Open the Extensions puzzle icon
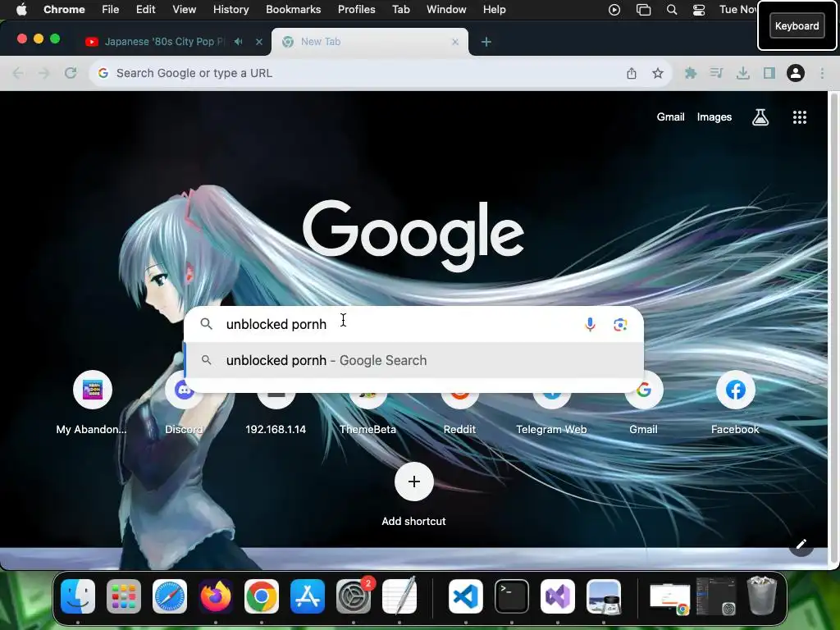 tap(691, 73)
